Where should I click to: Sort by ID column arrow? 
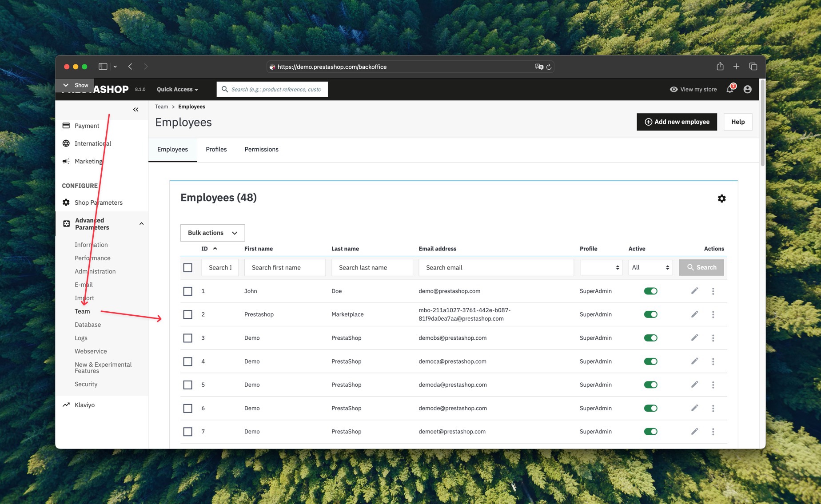(215, 249)
